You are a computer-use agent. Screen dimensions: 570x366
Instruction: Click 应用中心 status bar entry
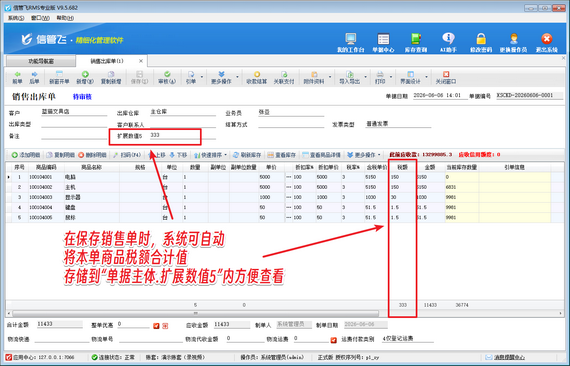(x=40, y=357)
